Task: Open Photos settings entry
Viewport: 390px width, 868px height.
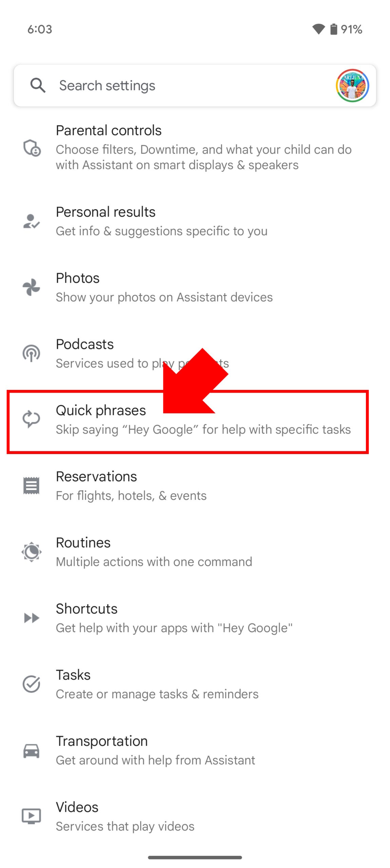Action: pos(164,287)
